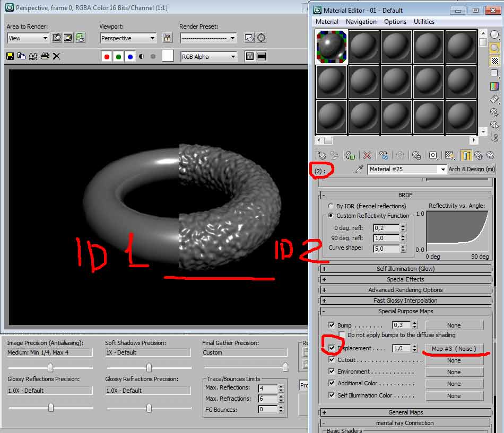Copy the rendered image to clipboard
This screenshot has width=504, height=433.
(22, 57)
